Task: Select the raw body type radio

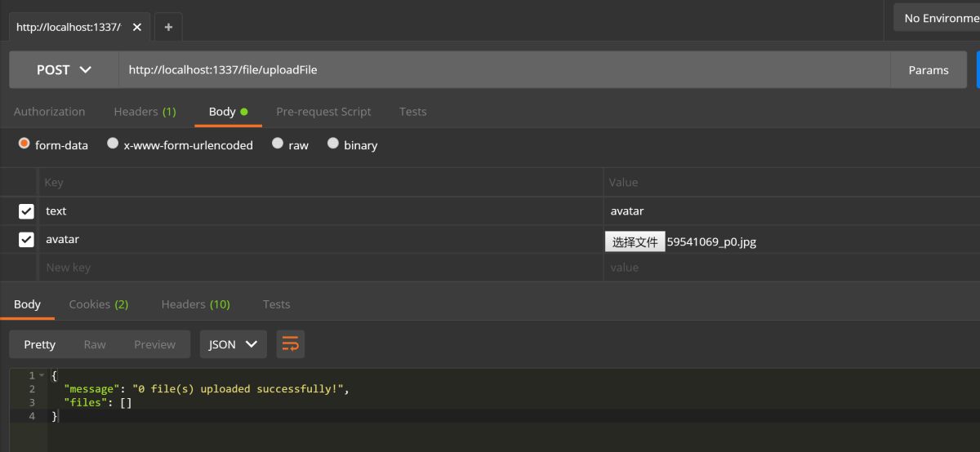Action: click(278, 144)
